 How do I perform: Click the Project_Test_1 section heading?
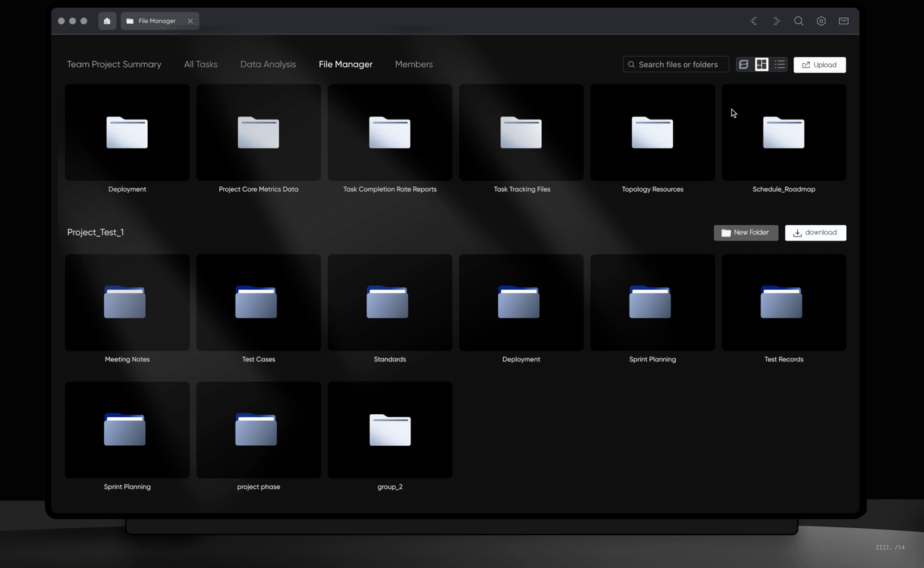tap(96, 232)
